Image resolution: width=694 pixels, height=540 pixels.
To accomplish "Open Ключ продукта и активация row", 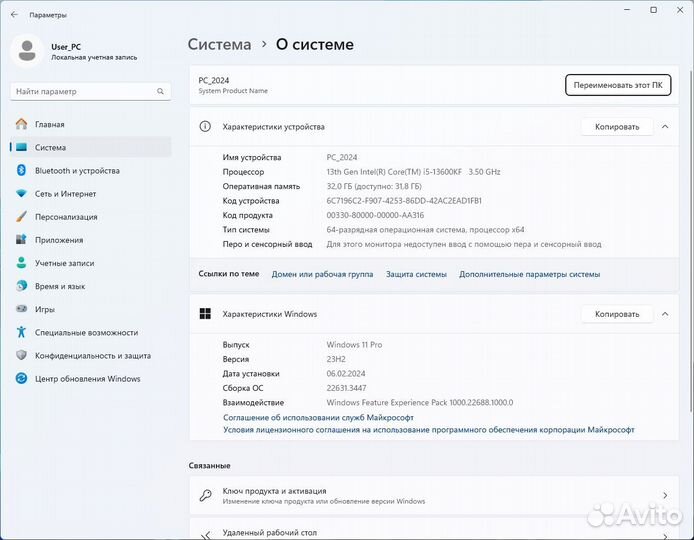I will coord(434,495).
